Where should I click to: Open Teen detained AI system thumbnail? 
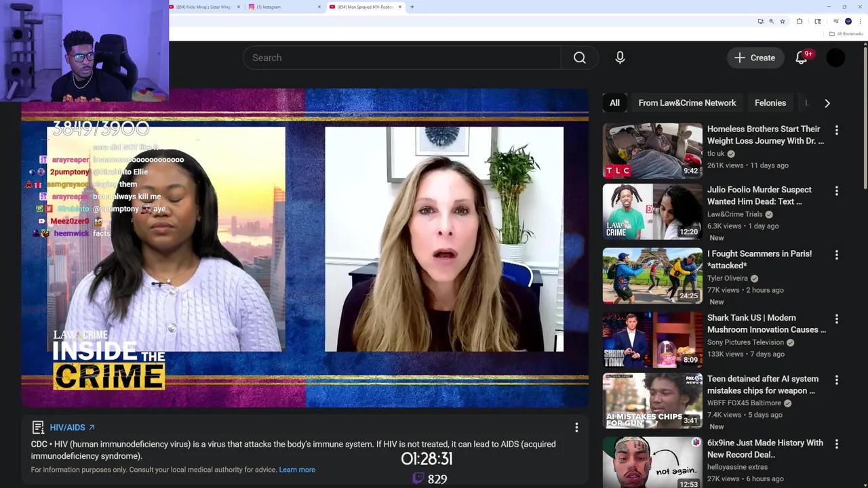click(x=652, y=401)
